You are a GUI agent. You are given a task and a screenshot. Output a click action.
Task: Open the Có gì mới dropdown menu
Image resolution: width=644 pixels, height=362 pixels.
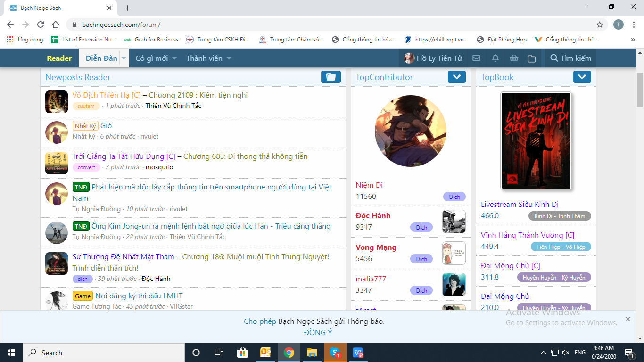[x=156, y=58]
